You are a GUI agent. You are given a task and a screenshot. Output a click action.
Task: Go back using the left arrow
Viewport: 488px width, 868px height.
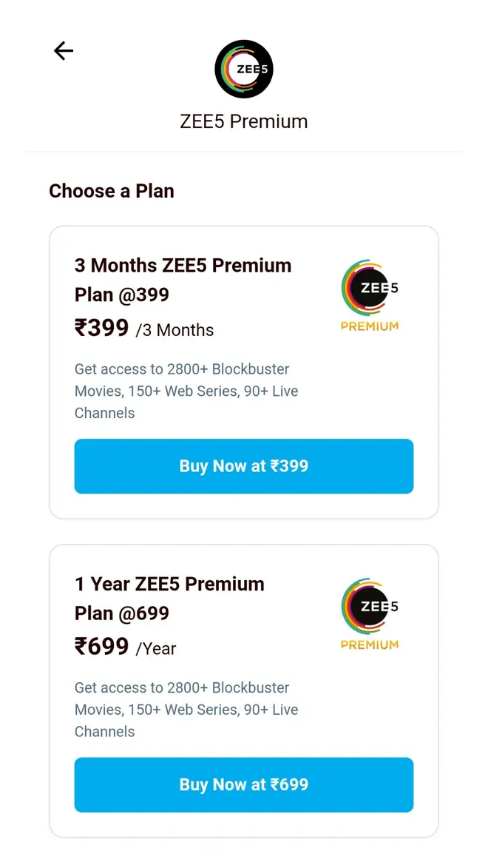63,51
